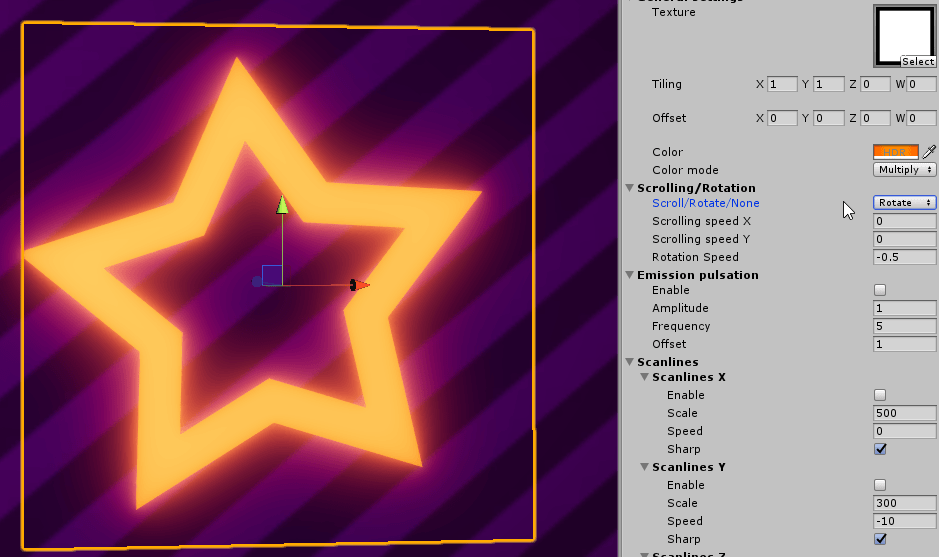Click the Tiling W field
Screen dimensions: 939x557
tap(921, 84)
